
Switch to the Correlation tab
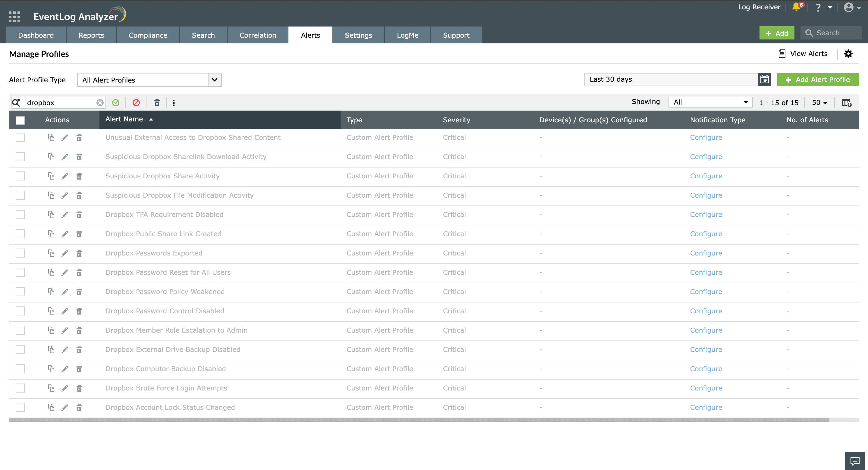click(257, 35)
